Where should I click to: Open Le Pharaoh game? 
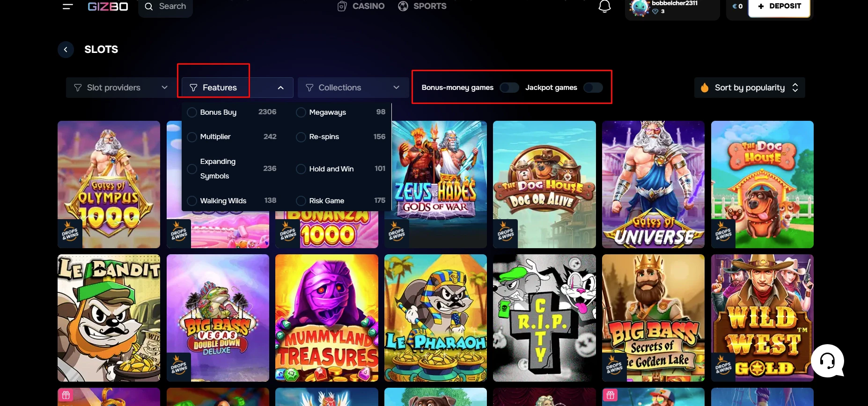point(435,318)
